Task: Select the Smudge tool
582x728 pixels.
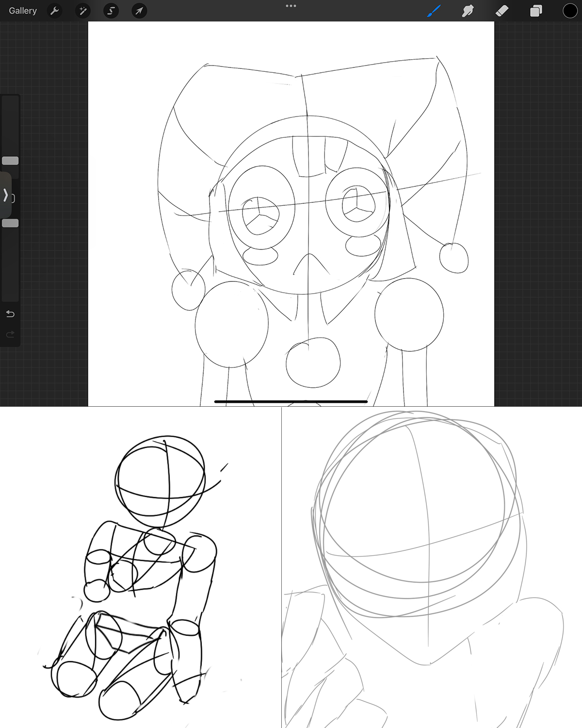Action: click(x=468, y=11)
